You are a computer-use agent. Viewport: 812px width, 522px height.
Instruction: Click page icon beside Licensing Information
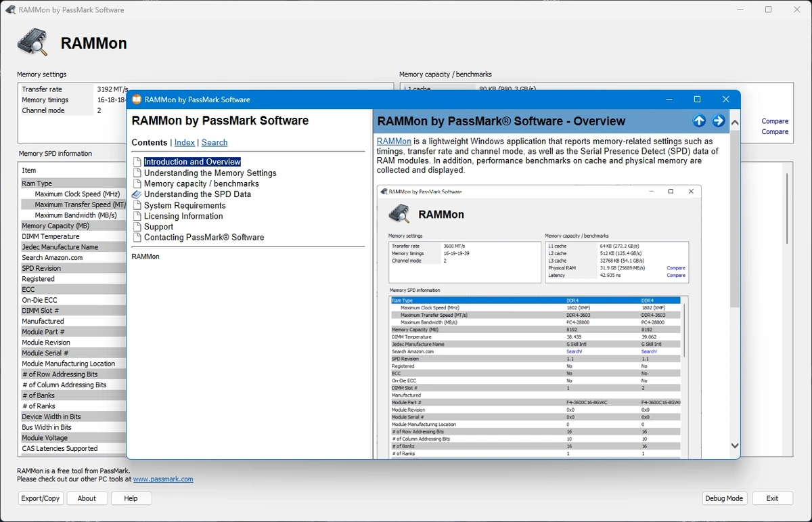(x=137, y=216)
